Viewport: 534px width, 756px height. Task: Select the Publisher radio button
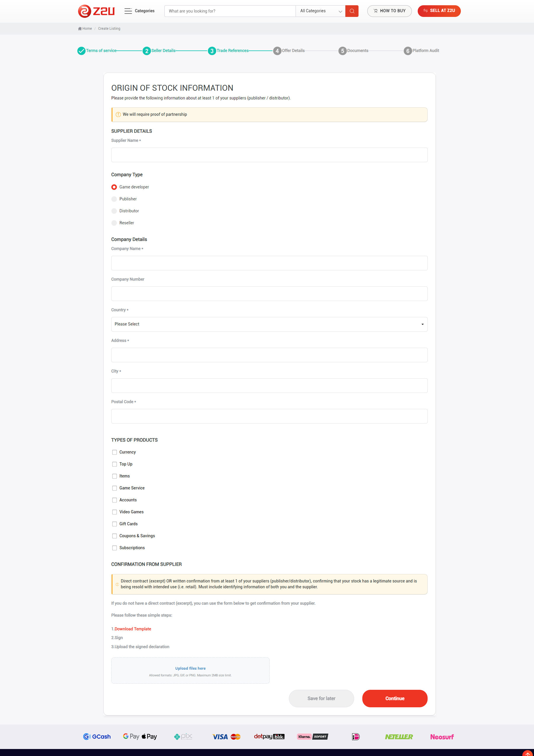tap(114, 199)
